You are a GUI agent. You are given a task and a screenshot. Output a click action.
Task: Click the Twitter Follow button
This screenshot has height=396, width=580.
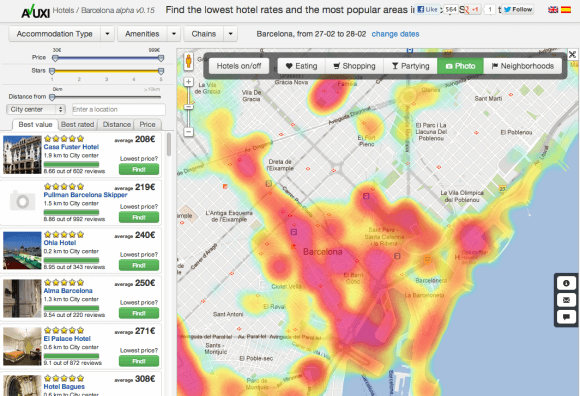click(x=518, y=10)
